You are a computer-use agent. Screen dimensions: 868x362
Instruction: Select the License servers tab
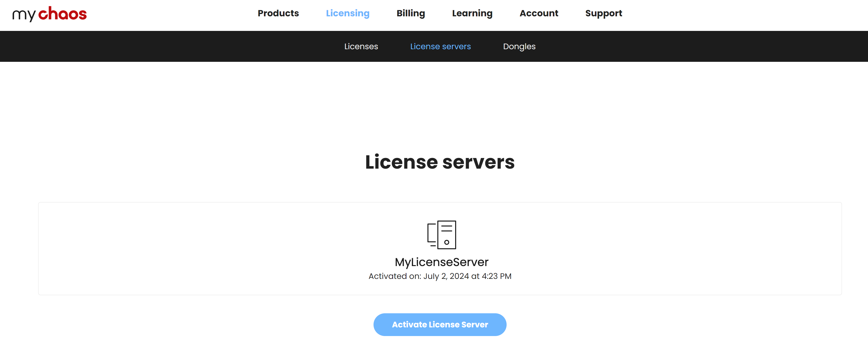click(x=440, y=46)
